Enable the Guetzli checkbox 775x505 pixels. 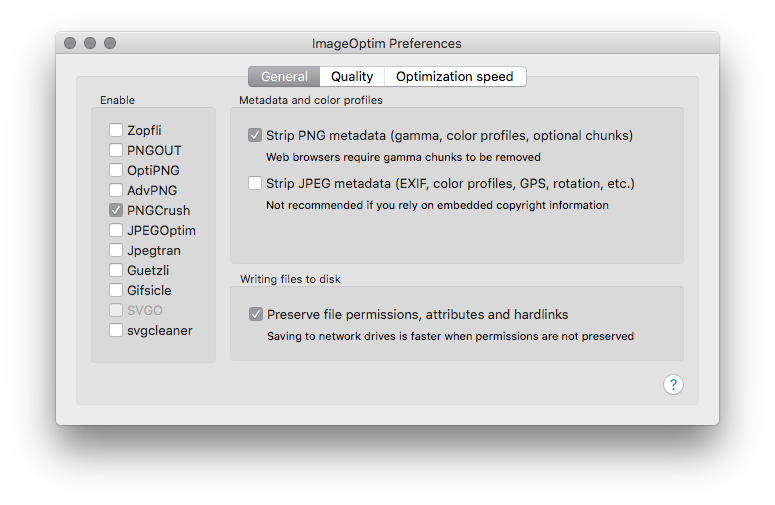[x=116, y=270]
